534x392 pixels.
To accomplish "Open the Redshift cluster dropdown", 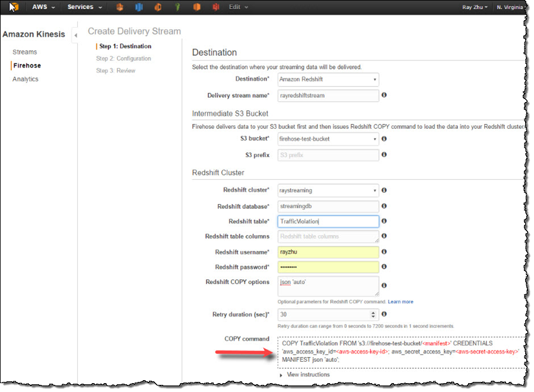I will 328,190.
